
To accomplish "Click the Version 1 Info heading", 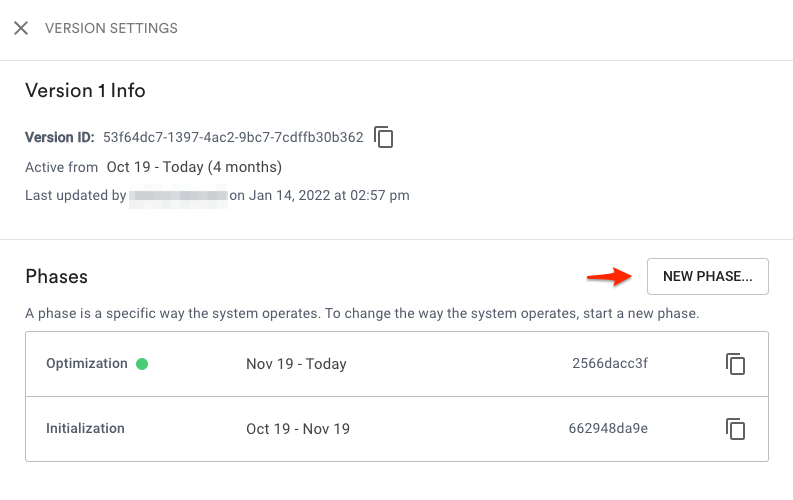I will [x=85, y=91].
